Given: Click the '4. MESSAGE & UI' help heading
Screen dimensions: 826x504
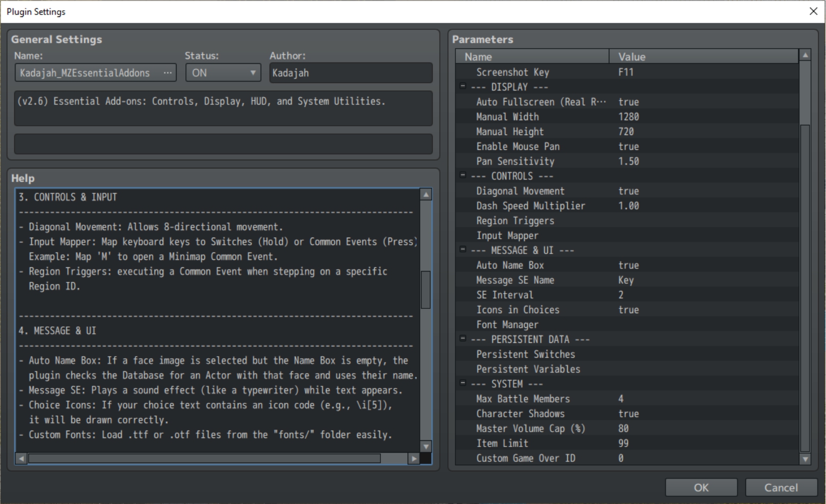Looking at the screenshot, I should click(x=57, y=331).
